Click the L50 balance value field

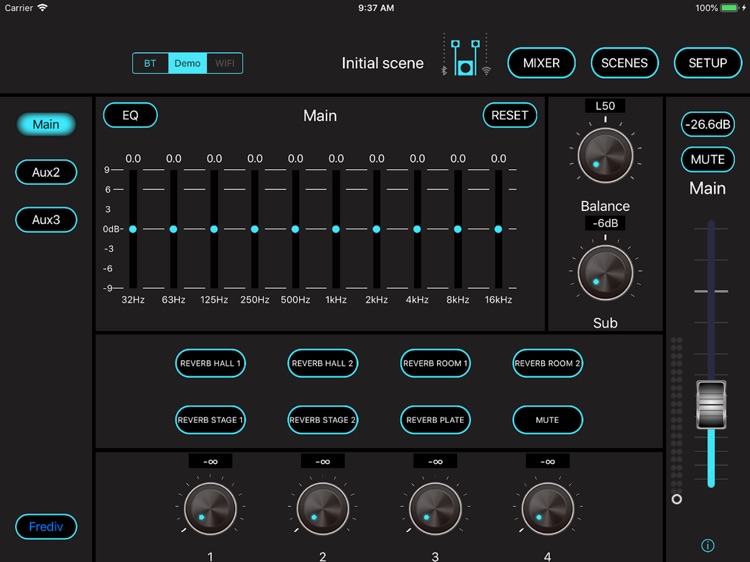pyautogui.click(x=605, y=106)
